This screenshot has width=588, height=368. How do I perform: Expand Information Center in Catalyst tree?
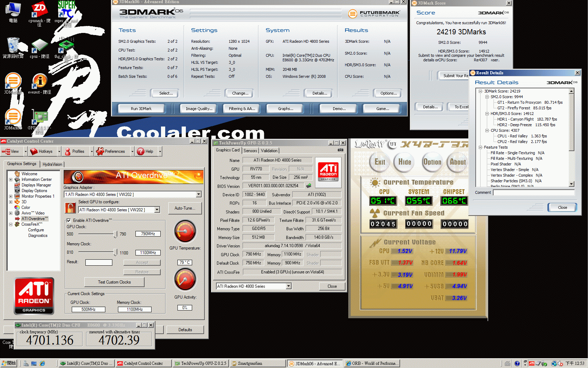click(10, 179)
